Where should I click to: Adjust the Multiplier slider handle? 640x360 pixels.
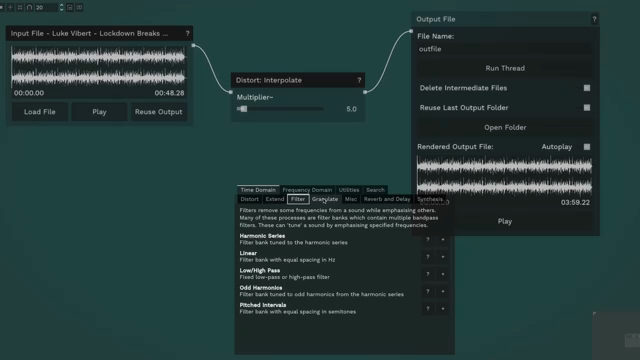pos(244,109)
